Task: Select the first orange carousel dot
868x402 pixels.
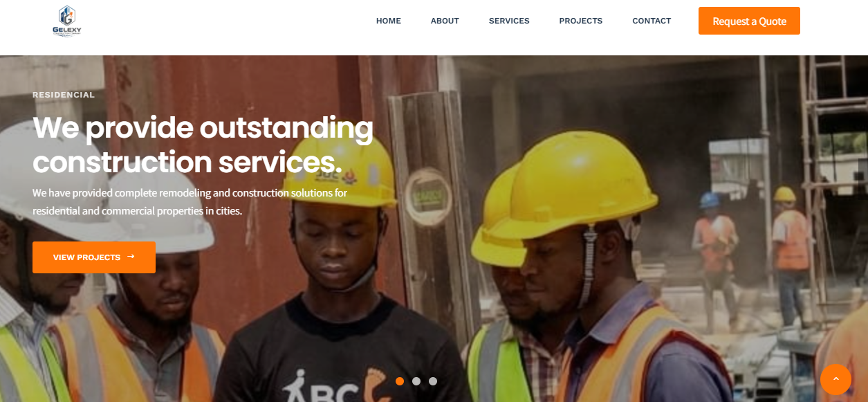Action: [400, 381]
